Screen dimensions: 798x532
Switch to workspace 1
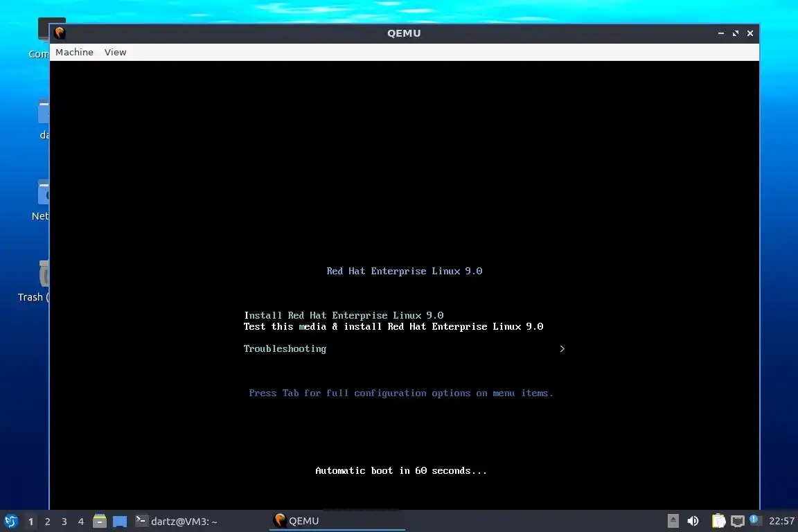tap(31, 522)
